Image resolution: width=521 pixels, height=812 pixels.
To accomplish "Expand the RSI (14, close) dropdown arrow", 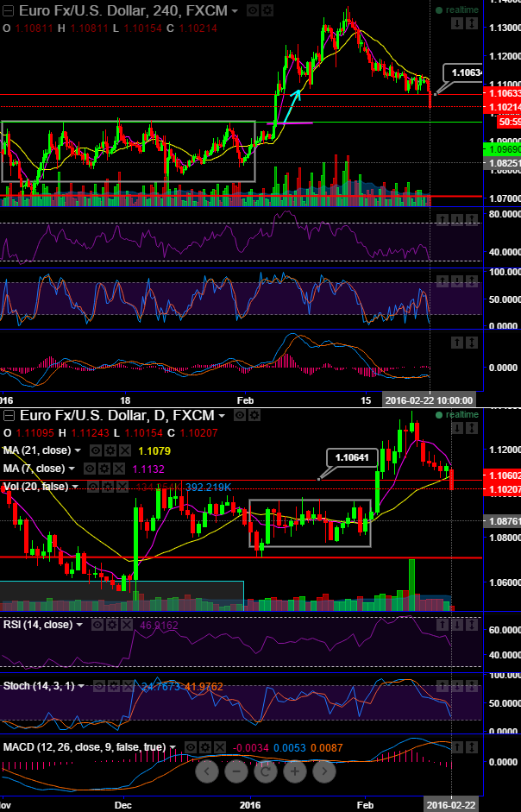I will (x=79, y=625).
